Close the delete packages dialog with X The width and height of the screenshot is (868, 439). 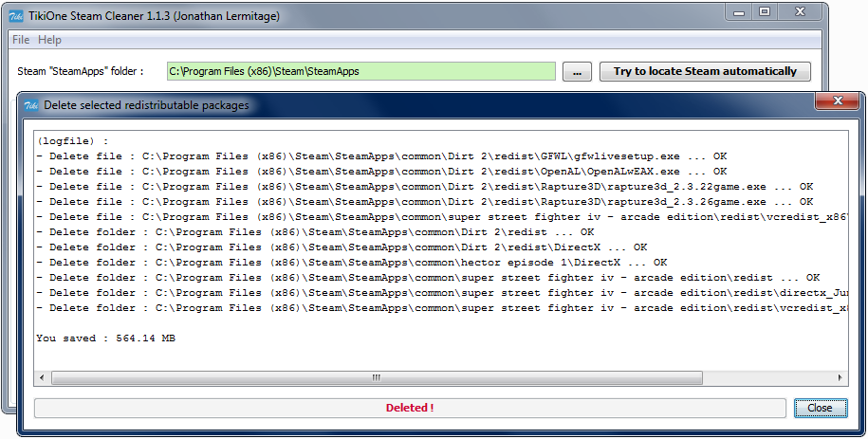coord(838,101)
